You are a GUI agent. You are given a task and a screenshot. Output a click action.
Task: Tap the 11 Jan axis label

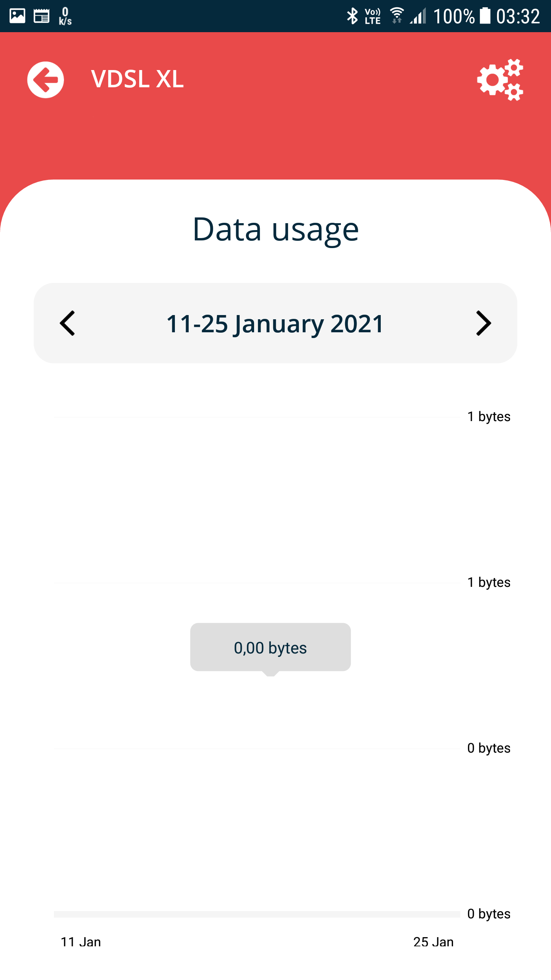coord(81,942)
